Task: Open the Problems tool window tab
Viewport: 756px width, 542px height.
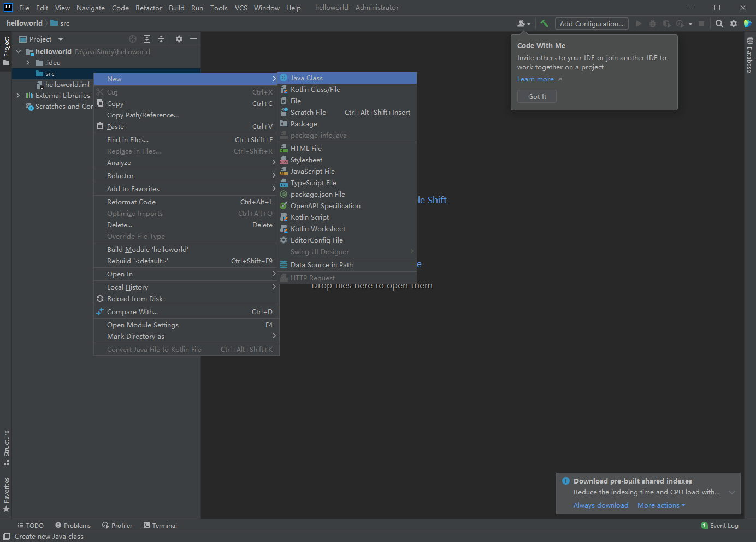Action: click(x=73, y=526)
